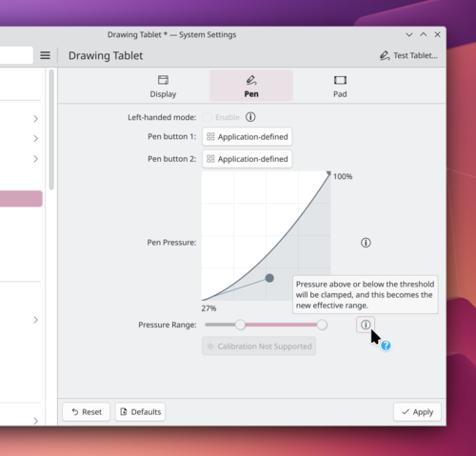Click the Apply button
This screenshot has width=476, height=456.
click(417, 412)
